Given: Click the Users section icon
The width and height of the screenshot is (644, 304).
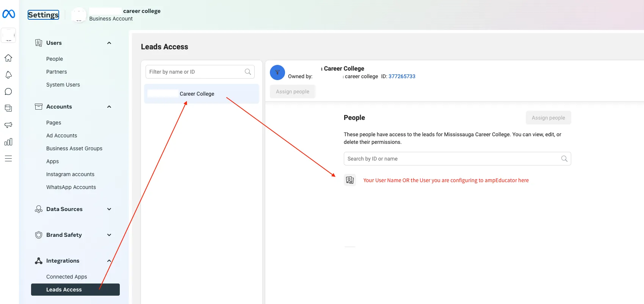Looking at the screenshot, I should (x=39, y=43).
